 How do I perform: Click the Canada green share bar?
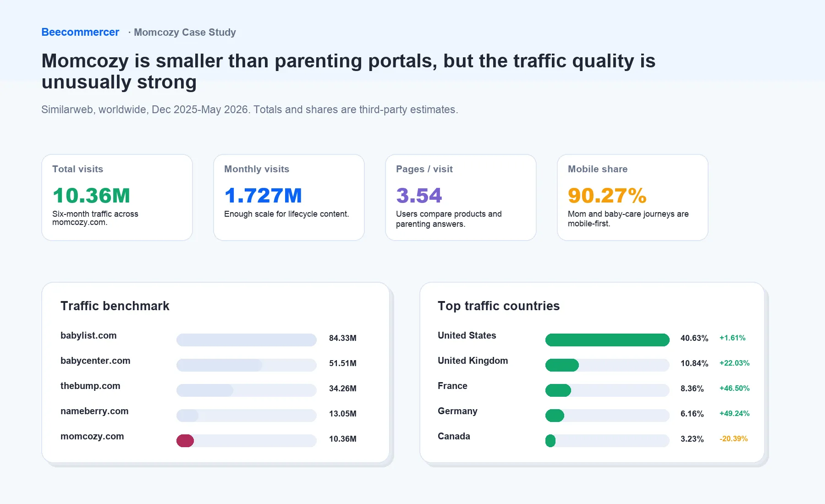[550, 441]
